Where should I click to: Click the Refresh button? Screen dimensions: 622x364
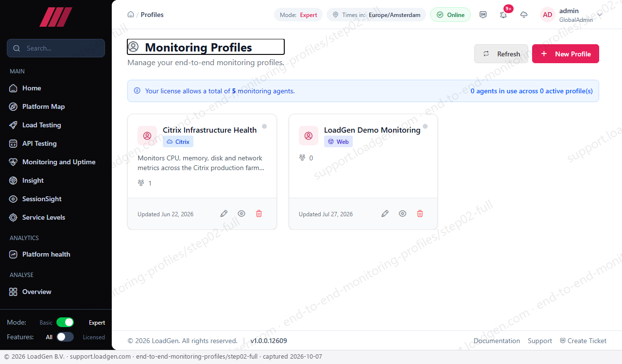click(501, 54)
